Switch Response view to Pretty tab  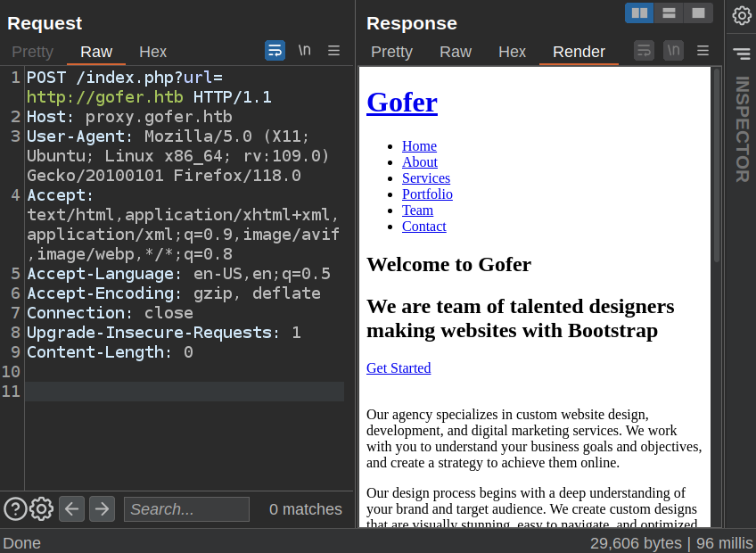pos(391,52)
